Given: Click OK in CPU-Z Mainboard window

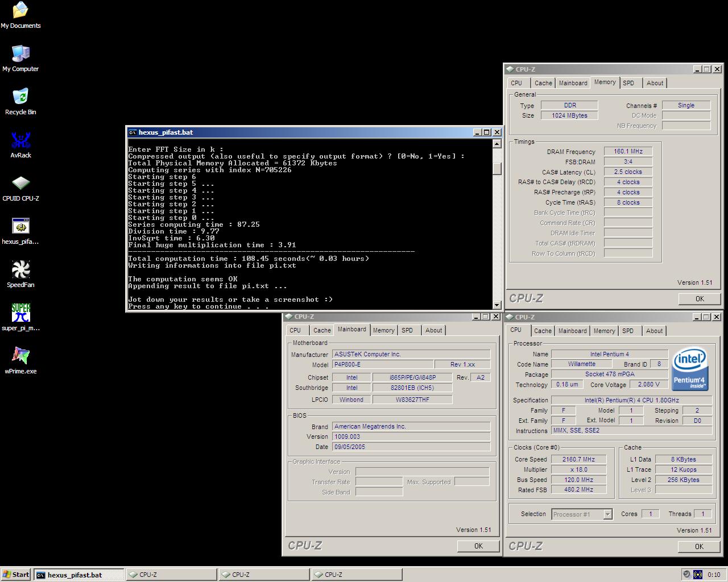Looking at the screenshot, I should (478, 546).
